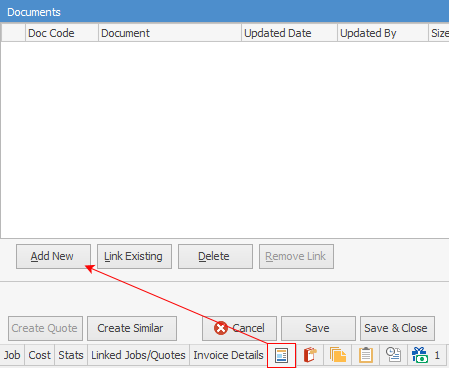Click the red X icon on Cancel
Viewport: 449px width, 368px height.
click(x=221, y=328)
